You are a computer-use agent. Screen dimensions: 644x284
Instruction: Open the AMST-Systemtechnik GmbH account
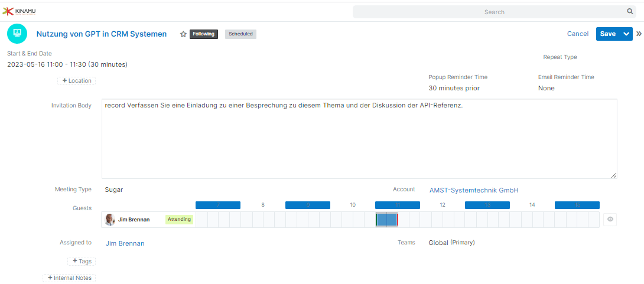(x=474, y=190)
